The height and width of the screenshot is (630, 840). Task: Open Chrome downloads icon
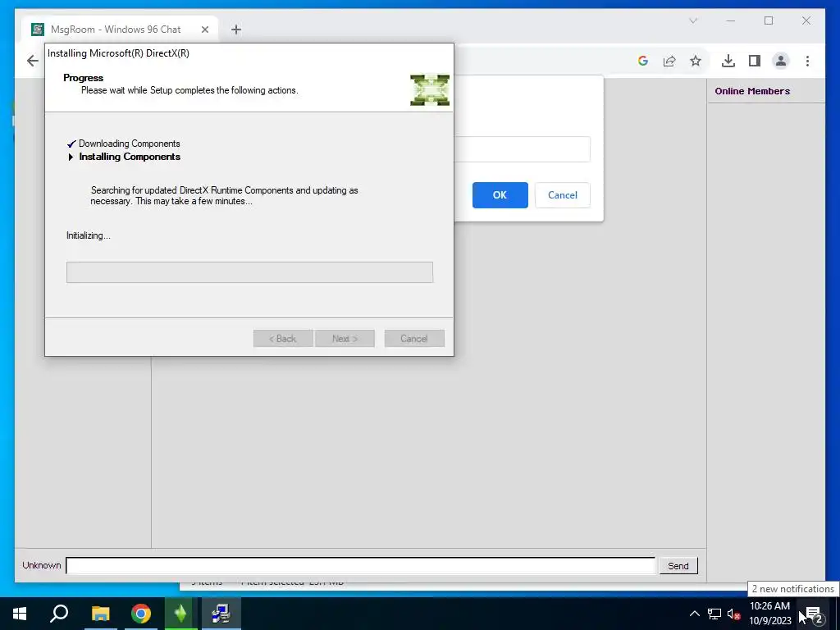coord(728,61)
